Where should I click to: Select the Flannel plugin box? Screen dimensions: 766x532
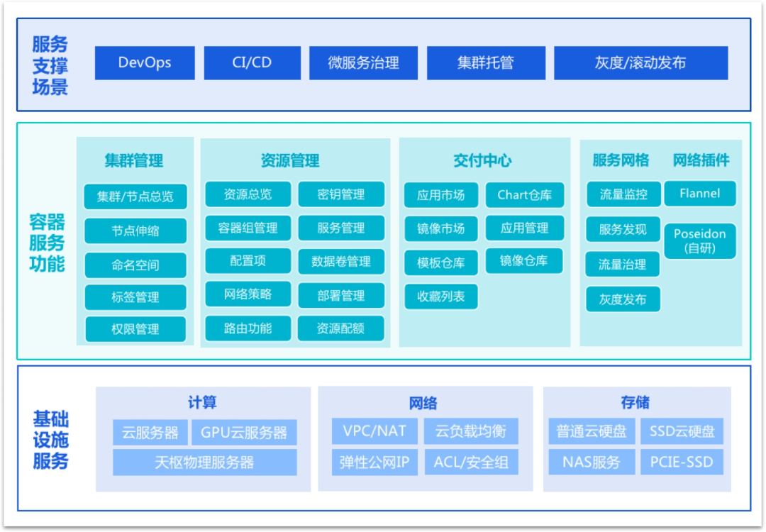[x=700, y=194]
